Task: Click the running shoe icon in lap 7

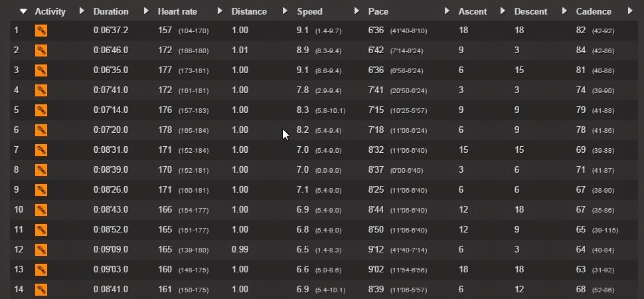Action: click(41, 150)
